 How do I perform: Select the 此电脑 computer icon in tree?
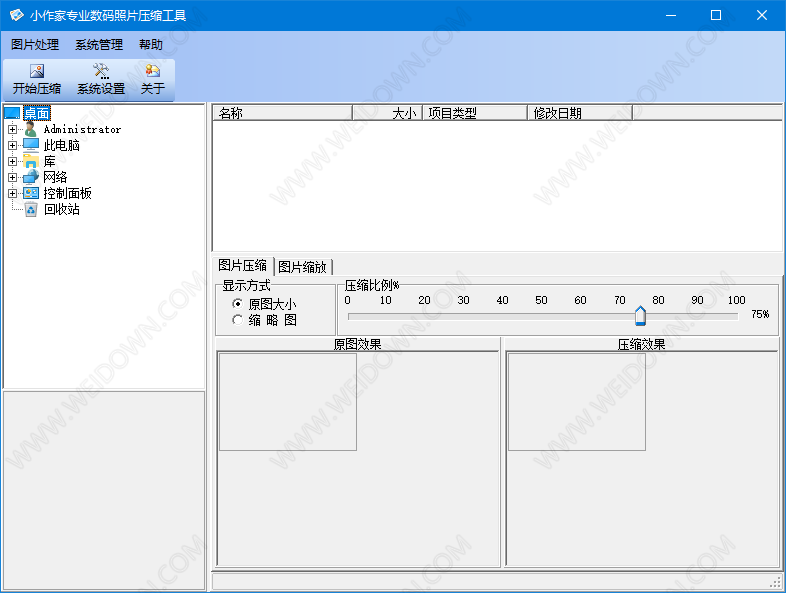pyautogui.click(x=31, y=145)
